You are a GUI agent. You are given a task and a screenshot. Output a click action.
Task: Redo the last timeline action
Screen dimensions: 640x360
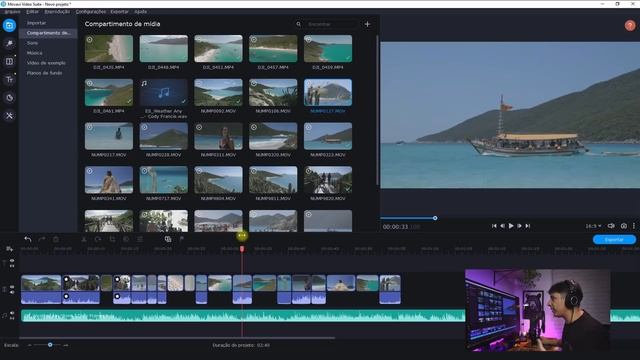coord(42,239)
